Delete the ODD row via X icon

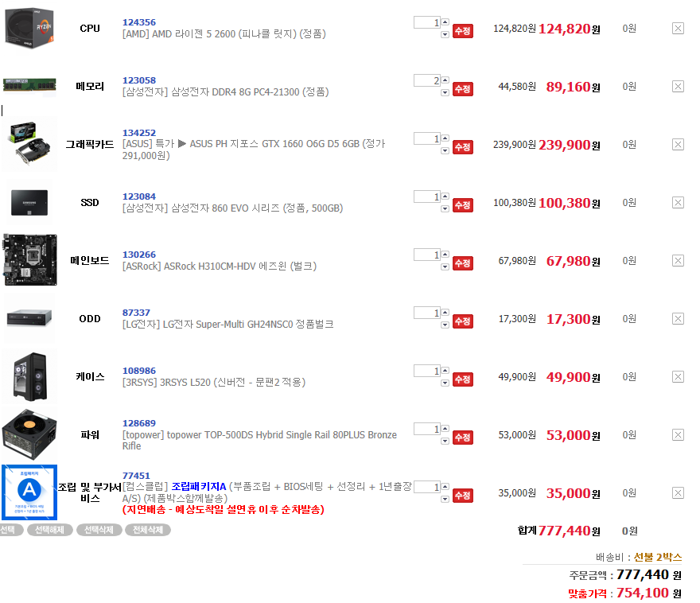[678, 319]
